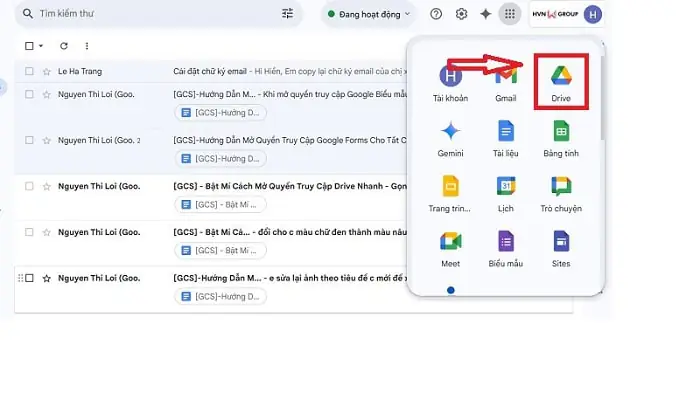This screenshot has height=393, width=700.
Task: Open the help question mark icon
Action: pyautogui.click(x=436, y=14)
